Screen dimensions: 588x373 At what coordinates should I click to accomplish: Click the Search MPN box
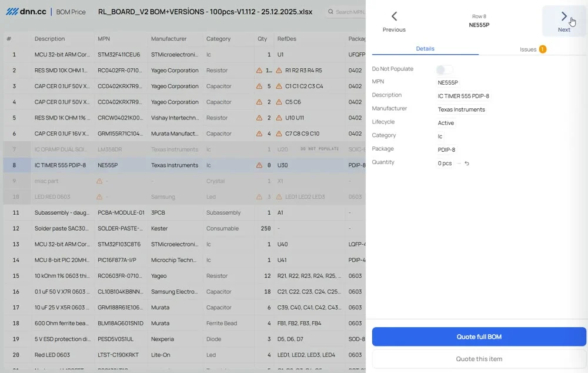[x=347, y=12]
